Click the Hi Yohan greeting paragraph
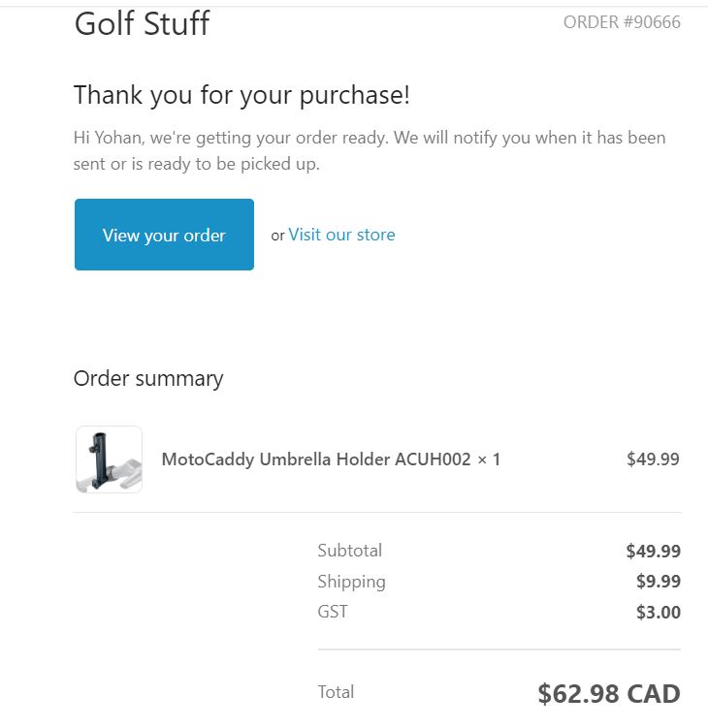This screenshot has height=728, width=708. (x=370, y=150)
